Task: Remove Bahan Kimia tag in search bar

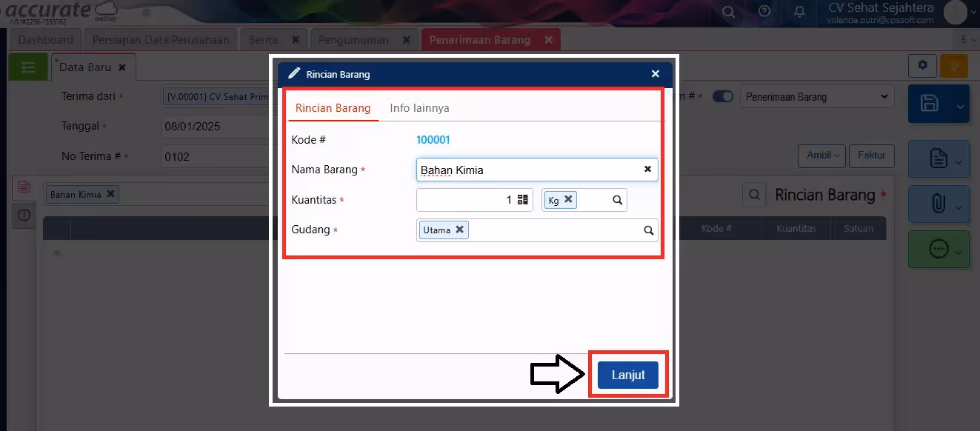Action: pos(110,194)
